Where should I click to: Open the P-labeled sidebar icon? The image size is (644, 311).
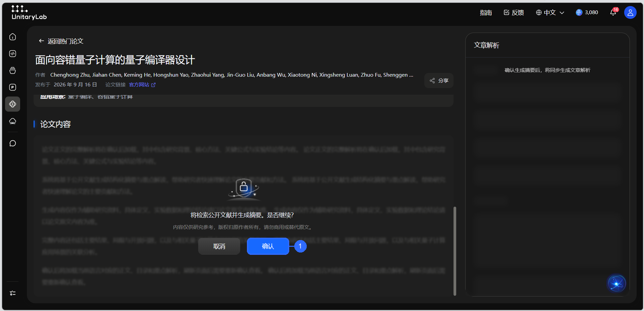[x=13, y=87]
